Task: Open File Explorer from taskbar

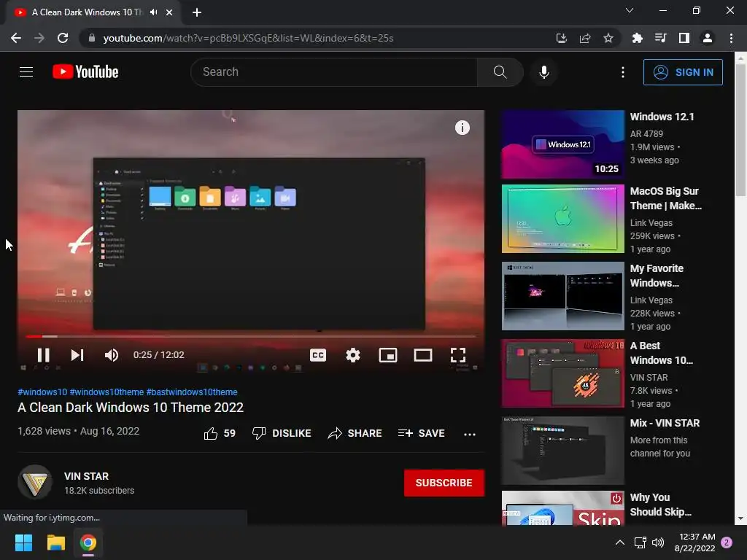Action: 55,542
